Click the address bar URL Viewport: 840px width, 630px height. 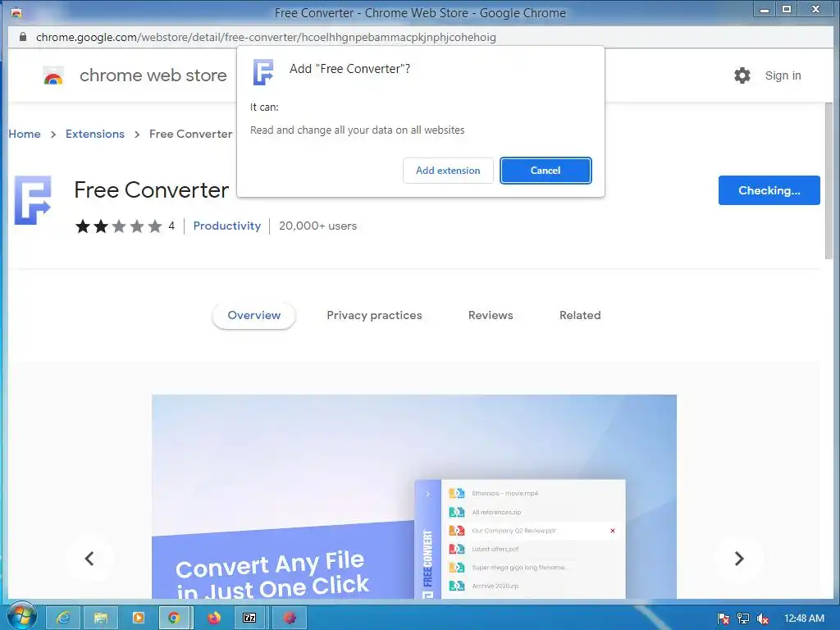coord(266,38)
